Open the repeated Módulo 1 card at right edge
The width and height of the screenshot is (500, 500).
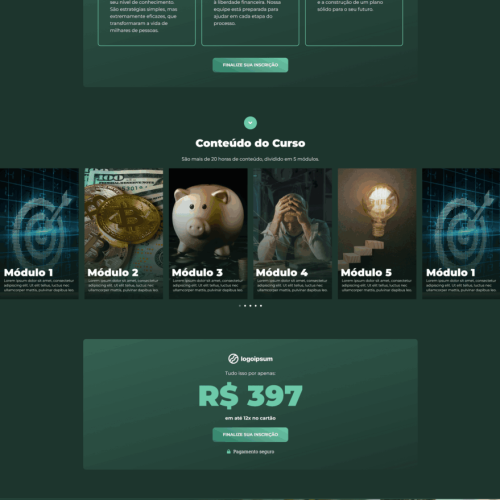pos(461,233)
